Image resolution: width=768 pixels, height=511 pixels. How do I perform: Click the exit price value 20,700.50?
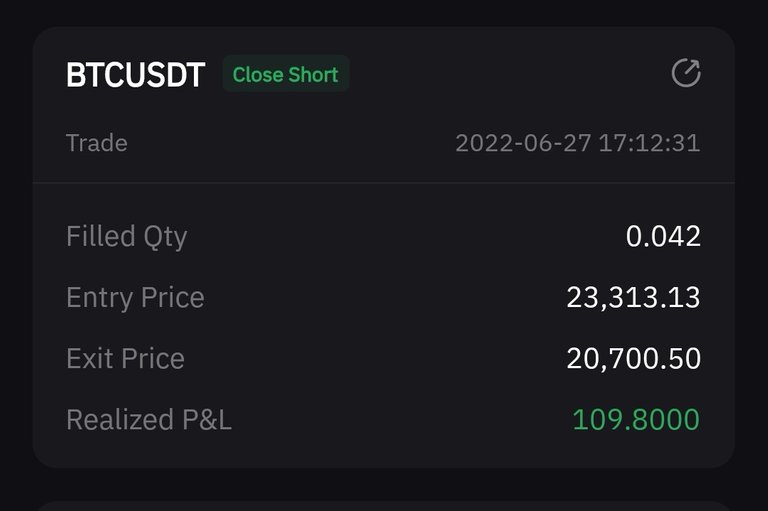(x=633, y=358)
